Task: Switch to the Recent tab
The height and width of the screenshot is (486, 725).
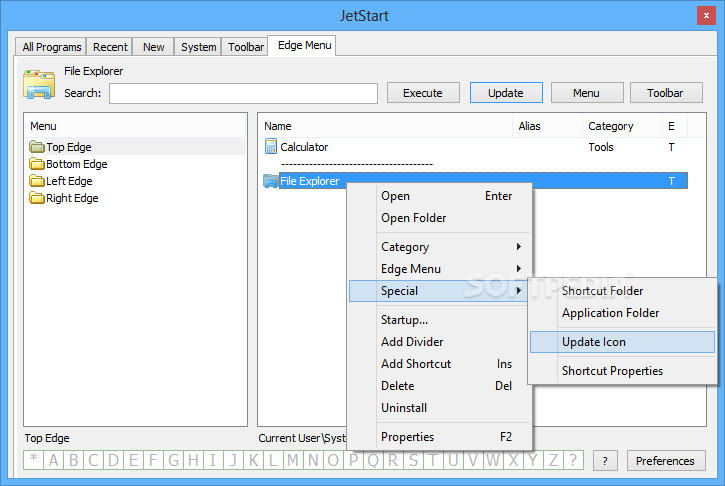Action: [110, 47]
